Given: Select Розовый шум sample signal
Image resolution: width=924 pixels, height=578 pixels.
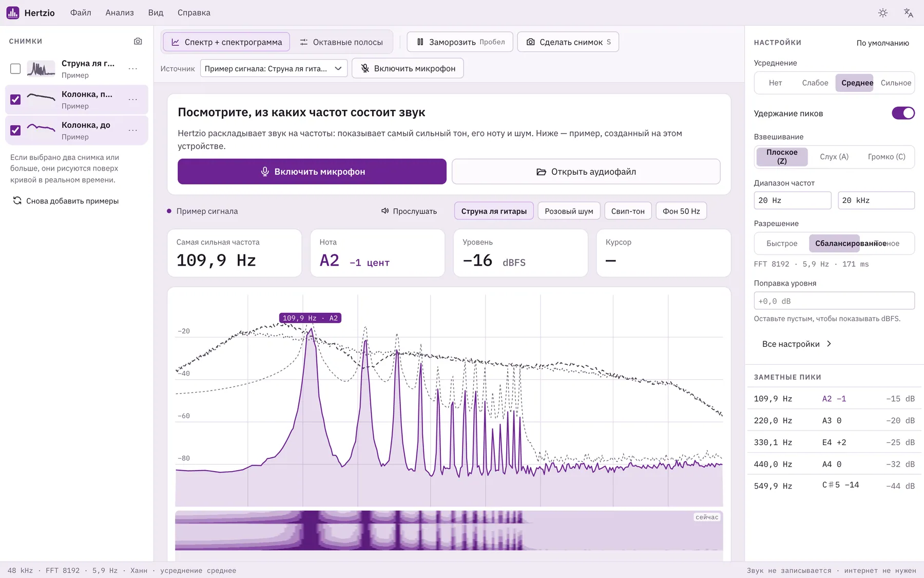Looking at the screenshot, I should click(569, 211).
